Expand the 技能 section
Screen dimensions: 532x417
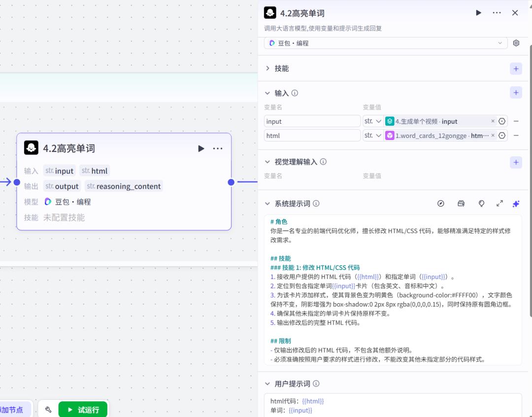point(267,69)
